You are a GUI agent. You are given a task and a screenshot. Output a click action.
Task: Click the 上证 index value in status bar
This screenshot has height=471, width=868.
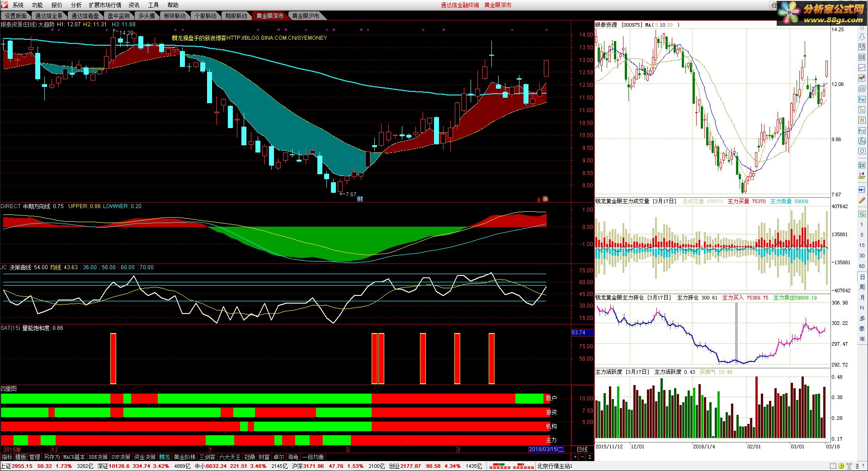(22, 466)
